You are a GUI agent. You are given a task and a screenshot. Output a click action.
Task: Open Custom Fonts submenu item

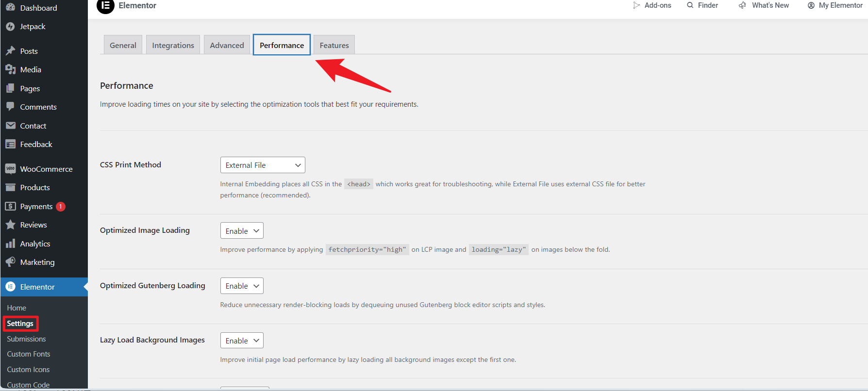tap(29, 354)
